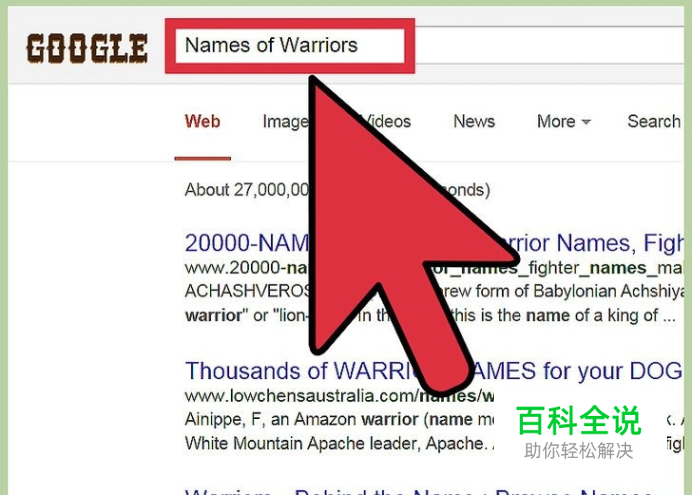The image size is (692, 495).
Task: Click the www.lowchensaustralia.com URL
Action: [339, 396]
